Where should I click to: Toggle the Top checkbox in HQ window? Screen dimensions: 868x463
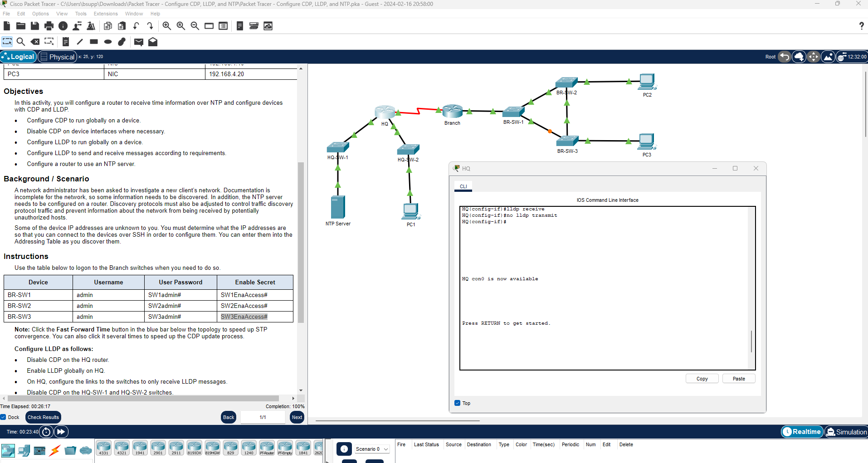click(457, 403)
